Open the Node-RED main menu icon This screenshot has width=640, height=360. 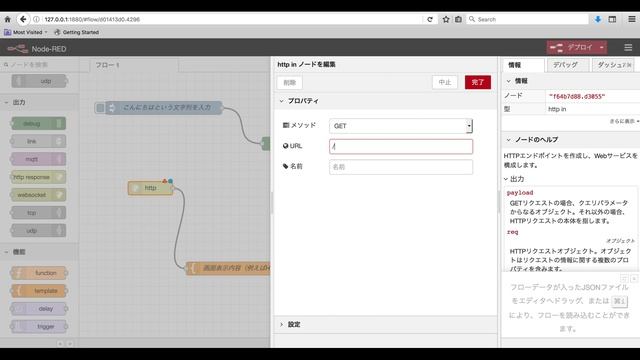pyautogui.click(x=628, y=48)
